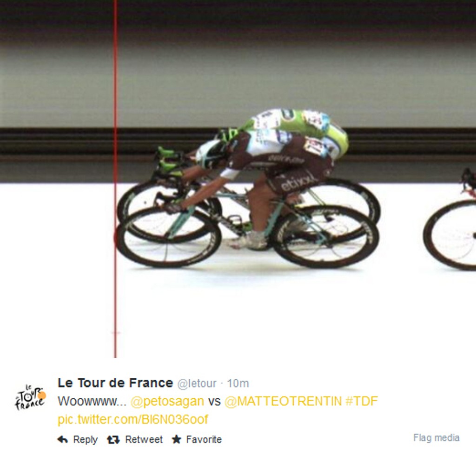Viewport: 476px width, 449px height.
Task: Click the @letour handle
Action: coord(197,384)
